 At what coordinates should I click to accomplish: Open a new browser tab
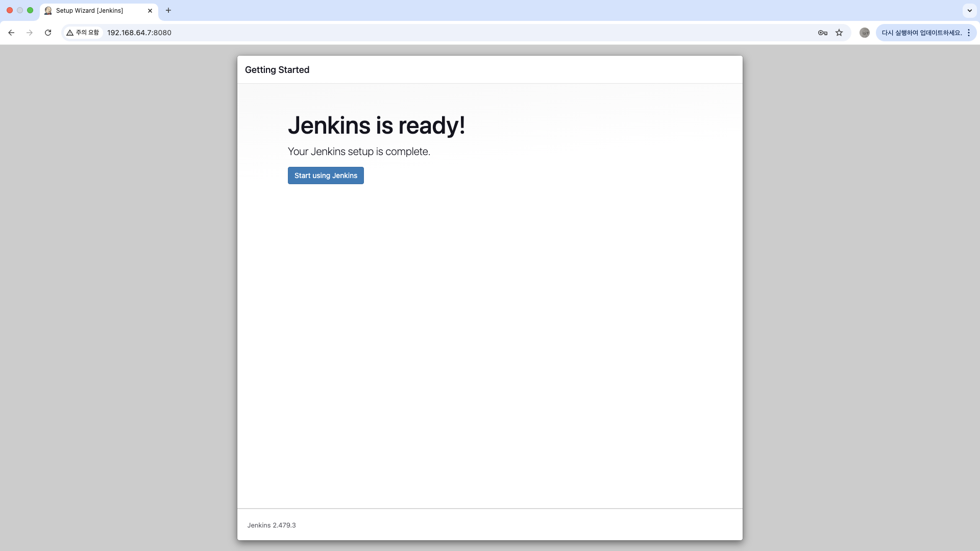tap(168, 10)
